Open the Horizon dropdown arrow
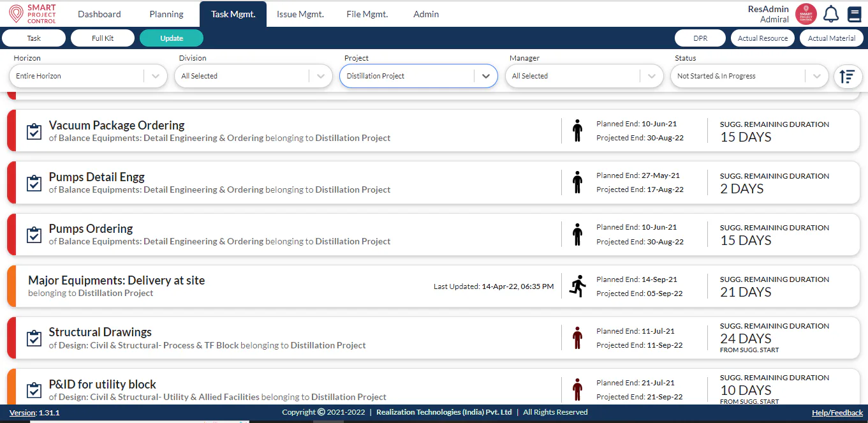Screen dimensions: 868x423 (156, 76)
